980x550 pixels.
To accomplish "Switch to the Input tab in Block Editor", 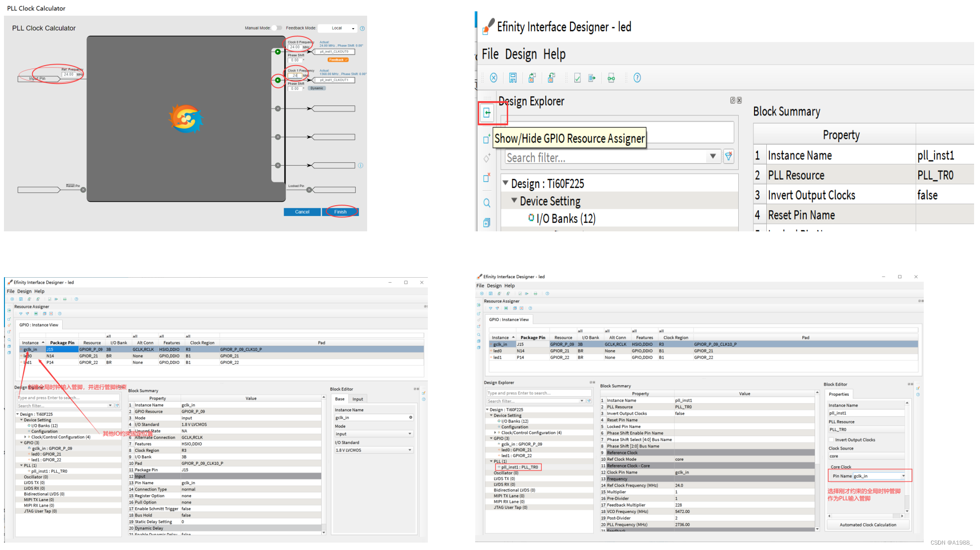I will point(357,399).
